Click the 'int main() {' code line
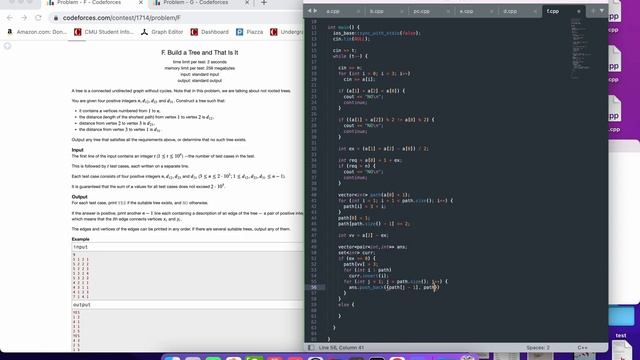This screenshot has height=360, width=640. pos(344,27)
